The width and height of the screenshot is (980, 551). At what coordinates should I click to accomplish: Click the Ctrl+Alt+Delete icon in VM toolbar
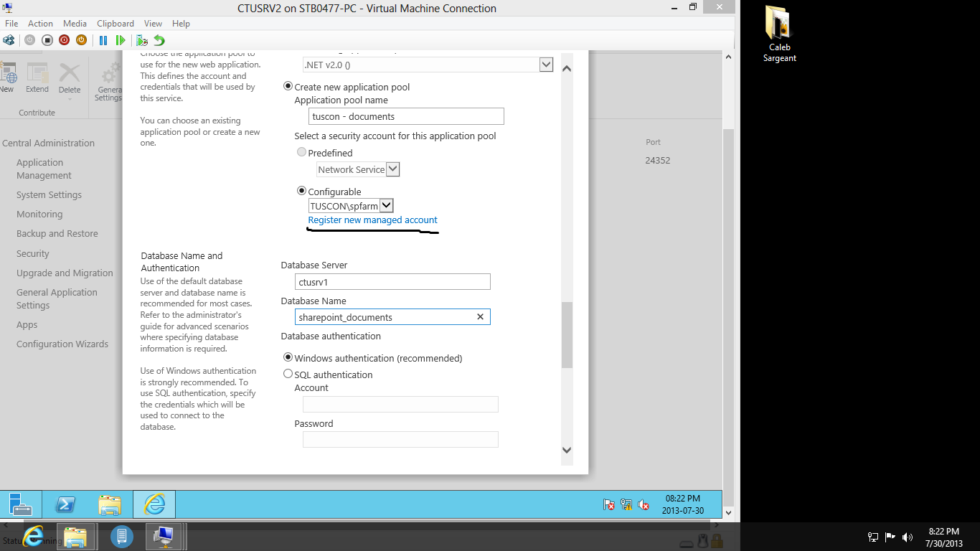(x=9, y=40)
